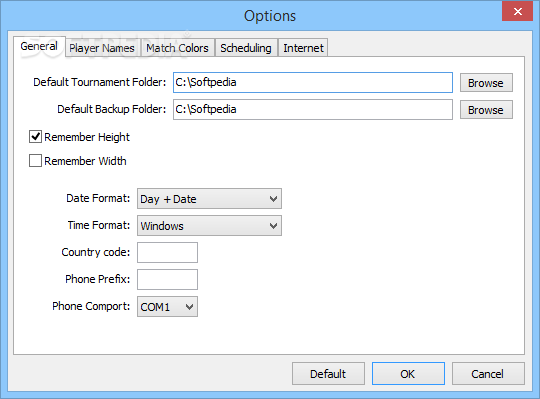Image resolution: width=540 pixels, height=399 pixels.
Task: Click the Default Backup Folder path field
Action: pyautogui.click(x=313, y=109)
